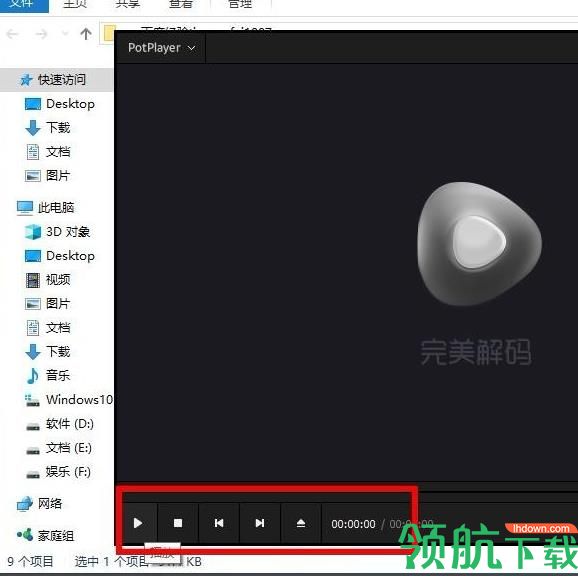Skip to previous track in PotPlayer
Image resolution: width=578 pixels, height=576 pixels.
[219, 523]
